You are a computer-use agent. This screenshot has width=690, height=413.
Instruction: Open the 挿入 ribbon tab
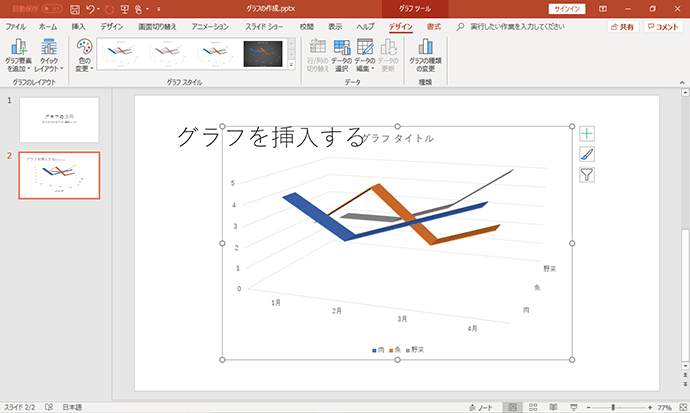click(x=78, y=27)
